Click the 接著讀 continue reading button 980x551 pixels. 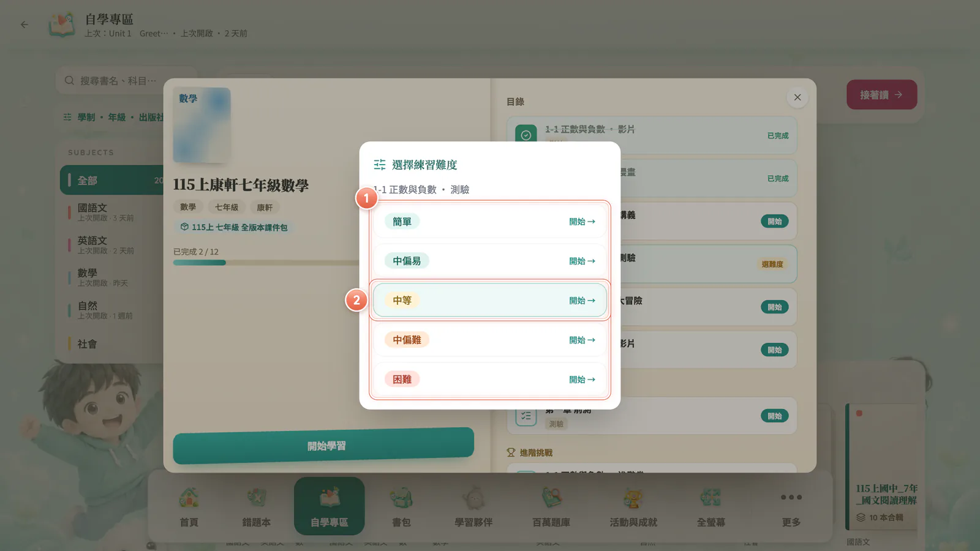[x=881, y=95]
